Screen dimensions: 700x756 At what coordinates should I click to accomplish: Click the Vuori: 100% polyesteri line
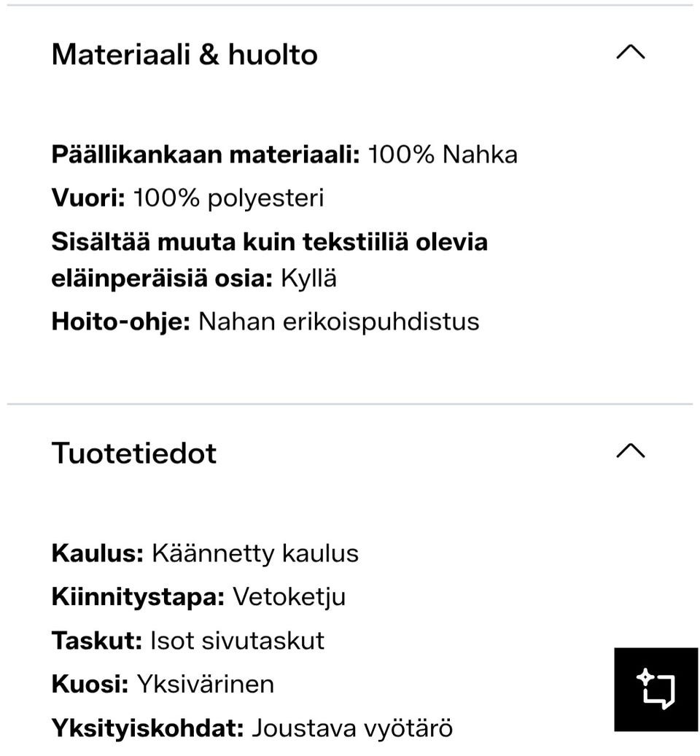coord(187,198)
